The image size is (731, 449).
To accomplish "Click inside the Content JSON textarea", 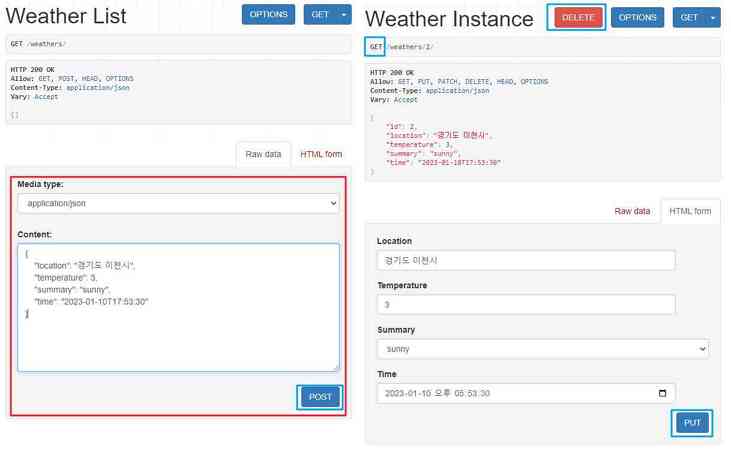I will pos(179,307).
